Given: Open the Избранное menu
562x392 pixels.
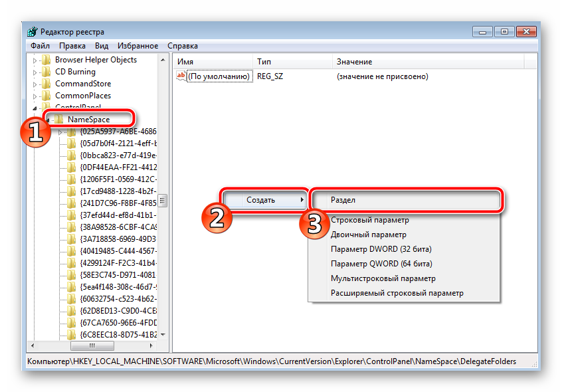Looking at the screenshot, I should coord(138,46).
